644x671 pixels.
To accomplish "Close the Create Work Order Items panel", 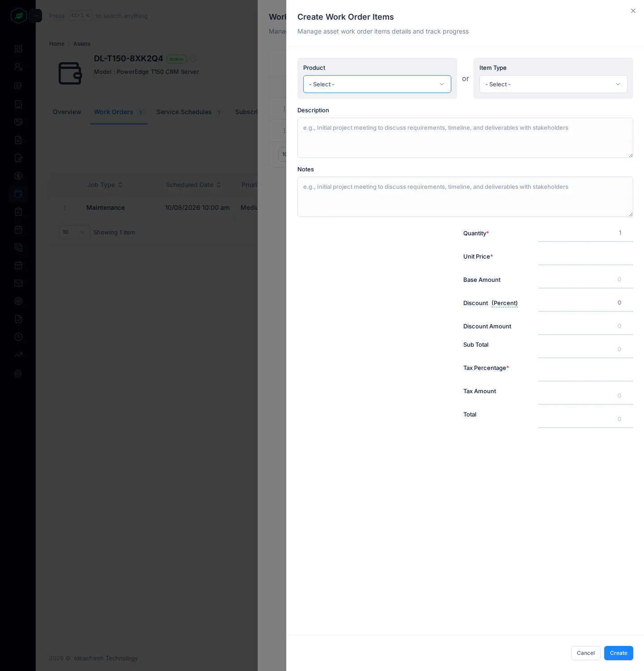I will (633, 11).
